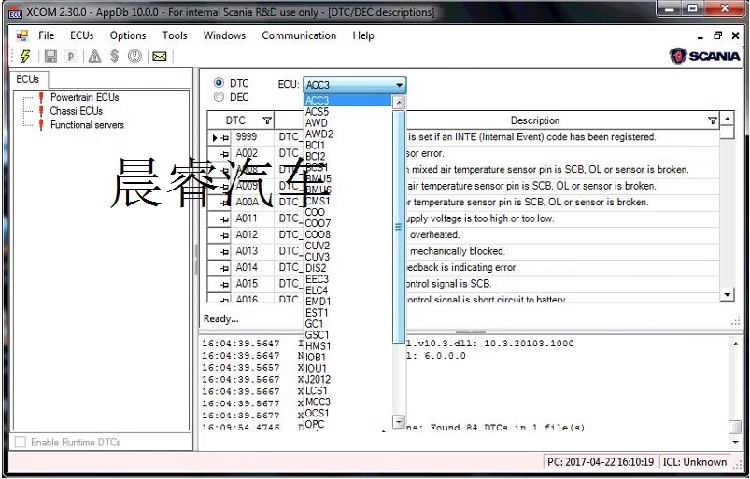This screenshot has width=750, height=479.
Task: Choose COO7 in the ECU list
Action: pyautogui.click(x=348, y=223)
